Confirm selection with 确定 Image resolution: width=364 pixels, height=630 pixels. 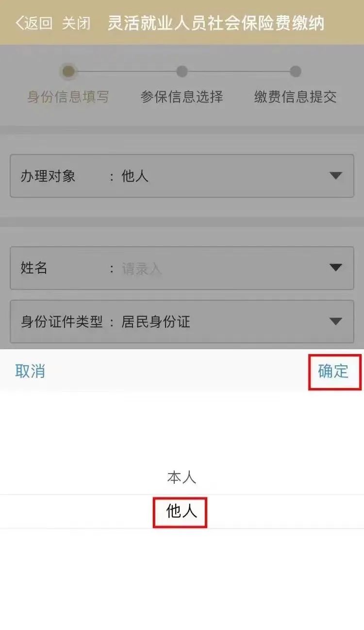coord(333,371)
